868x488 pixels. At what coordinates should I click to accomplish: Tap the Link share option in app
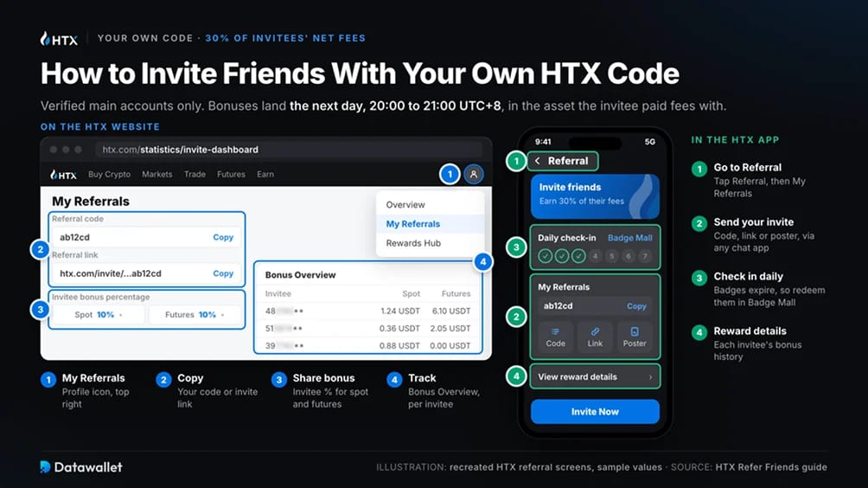(595, 337)
